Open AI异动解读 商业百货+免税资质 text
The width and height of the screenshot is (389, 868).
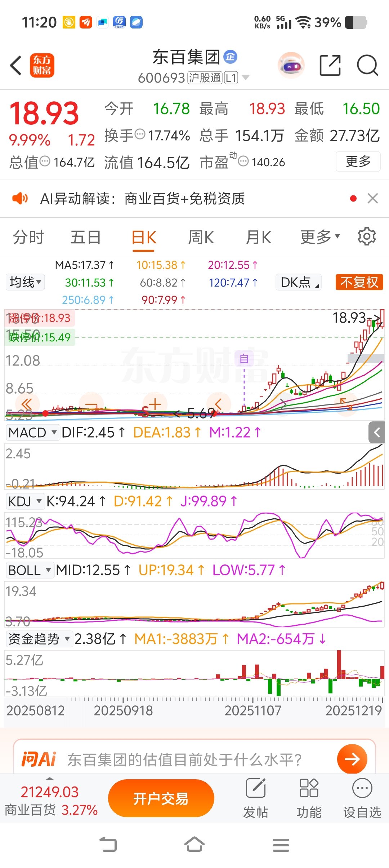(x=143, y=198)
